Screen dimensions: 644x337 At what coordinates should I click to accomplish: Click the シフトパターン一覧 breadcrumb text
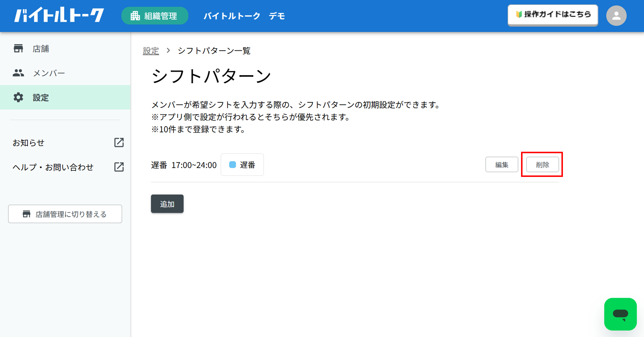coord(214,51)
